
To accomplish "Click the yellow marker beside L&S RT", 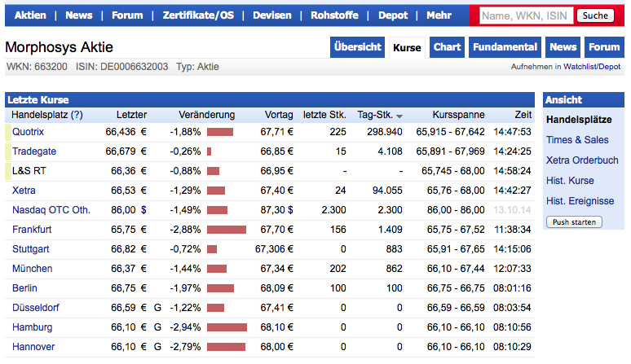I will click(7, 171).
